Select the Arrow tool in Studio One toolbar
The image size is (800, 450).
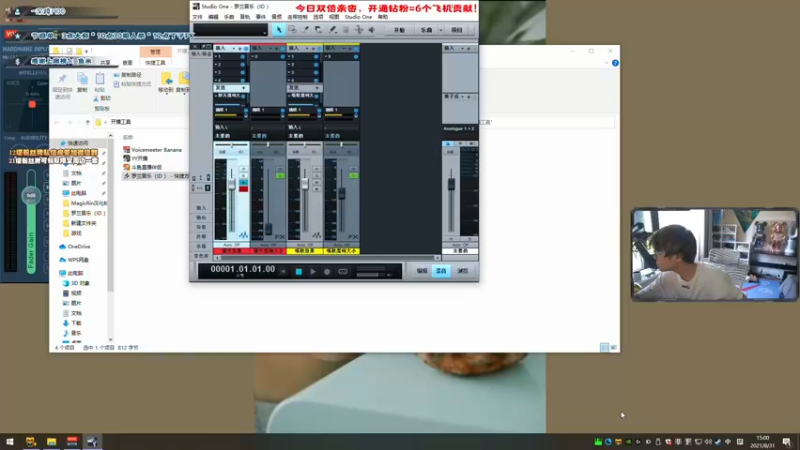pos(279,30)
